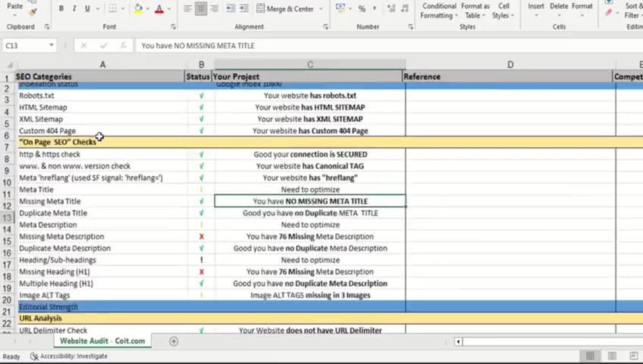Open the Merge & Center dropdown arrow
This screenshot has height=364, width=643.
(x=321, y=8)
